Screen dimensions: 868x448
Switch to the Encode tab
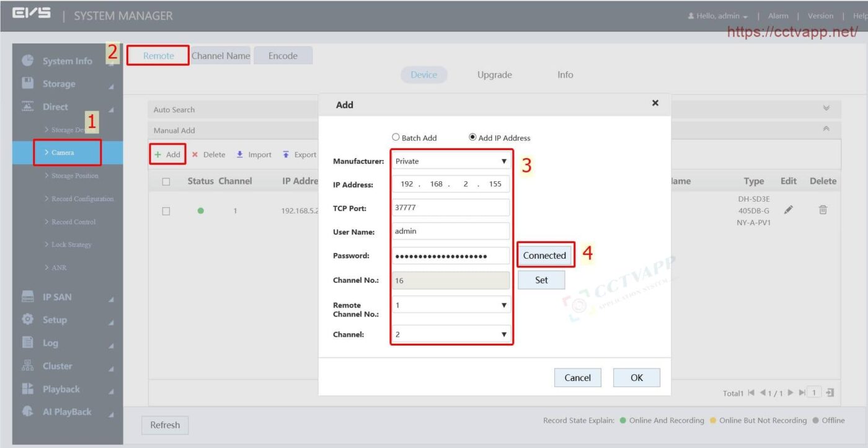(283, 55)
